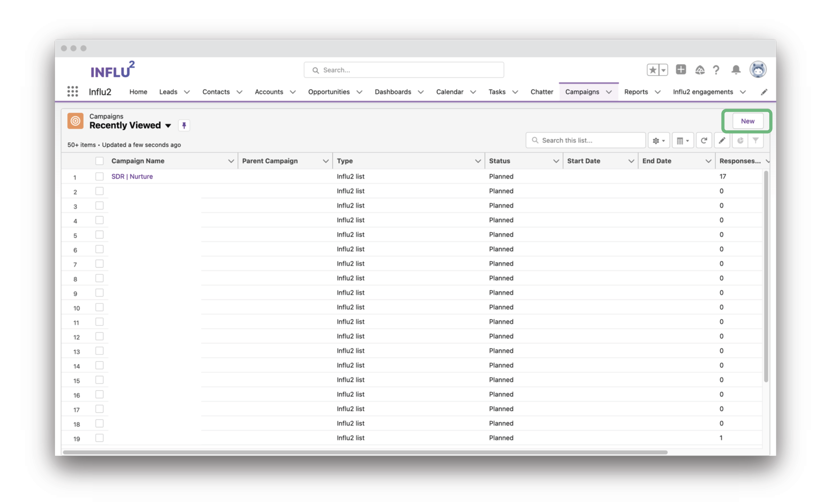The image size is (832, 504).
Task: Go to the Home tab
Action: point(138,92)
